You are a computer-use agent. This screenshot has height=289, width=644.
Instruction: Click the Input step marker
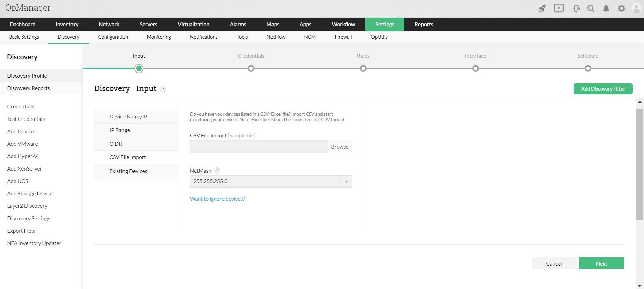tap(139, 69)
